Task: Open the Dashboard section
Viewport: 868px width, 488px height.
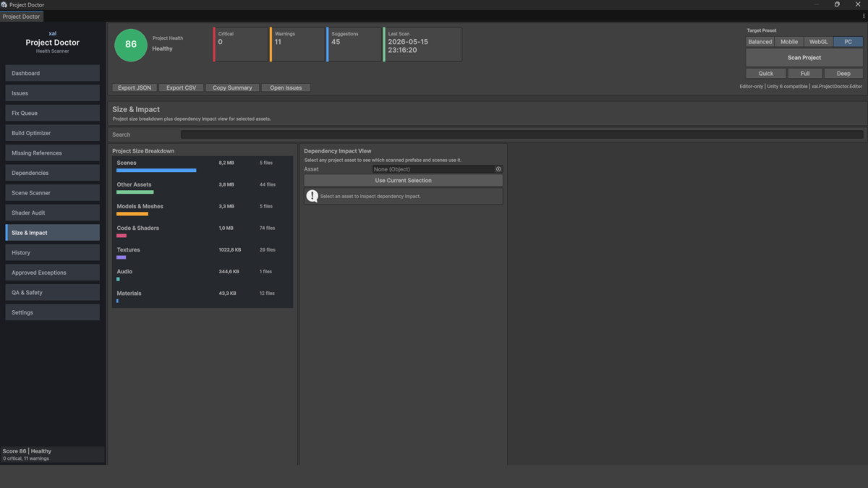Action: click(x=53, y=73)
